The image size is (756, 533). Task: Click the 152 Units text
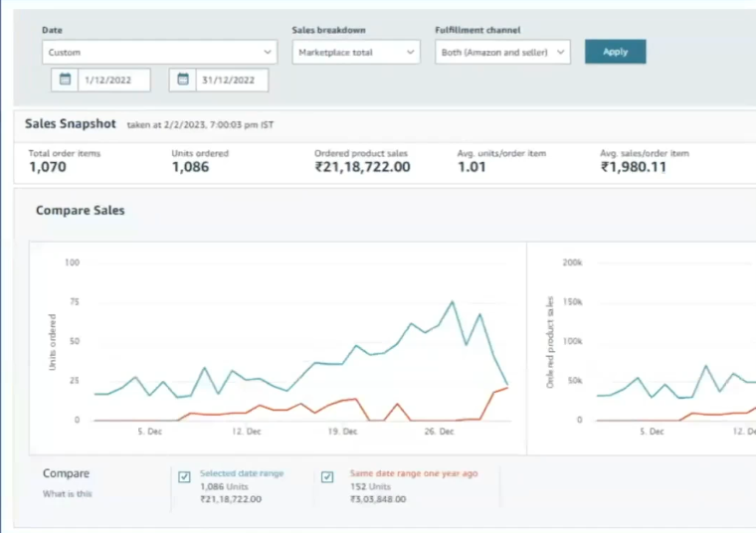point(370,486)
